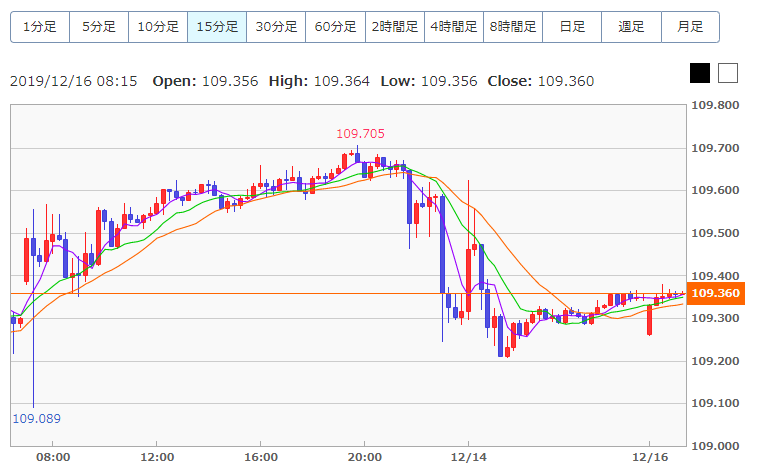Switch to 60分足 timeframe

pos(336,27)
